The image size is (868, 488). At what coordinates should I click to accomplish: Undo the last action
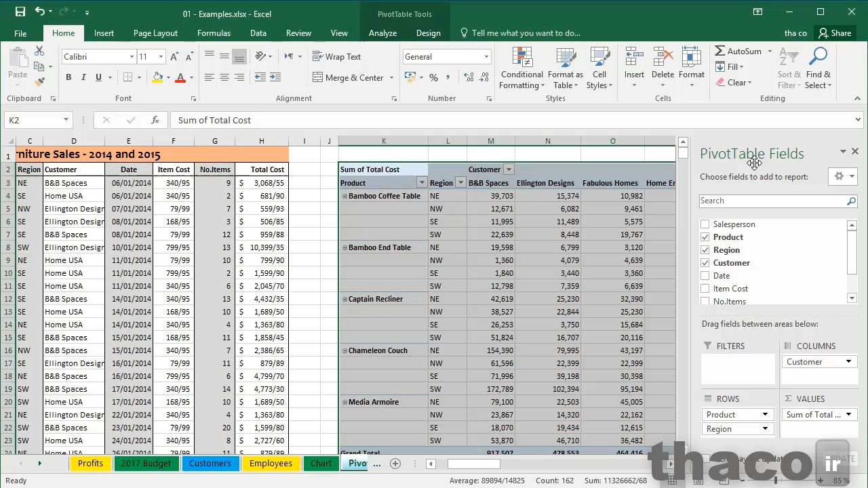click(40, 12)
